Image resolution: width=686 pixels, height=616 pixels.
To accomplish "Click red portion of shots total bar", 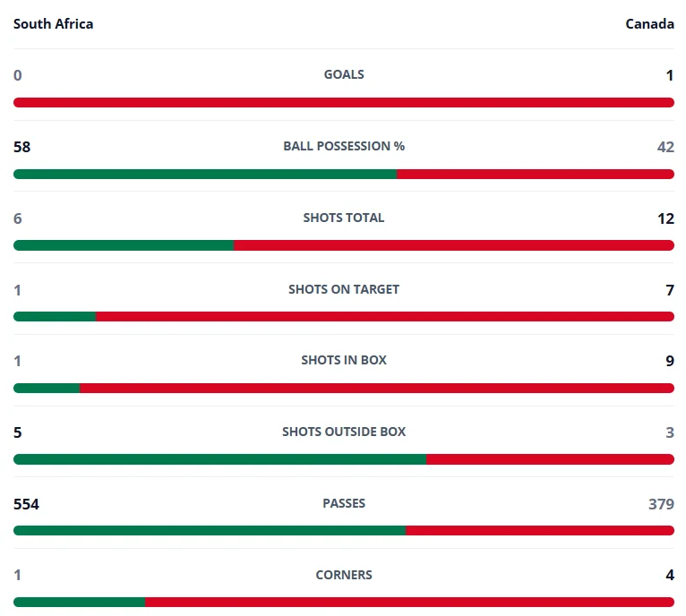I will (454, 245).
